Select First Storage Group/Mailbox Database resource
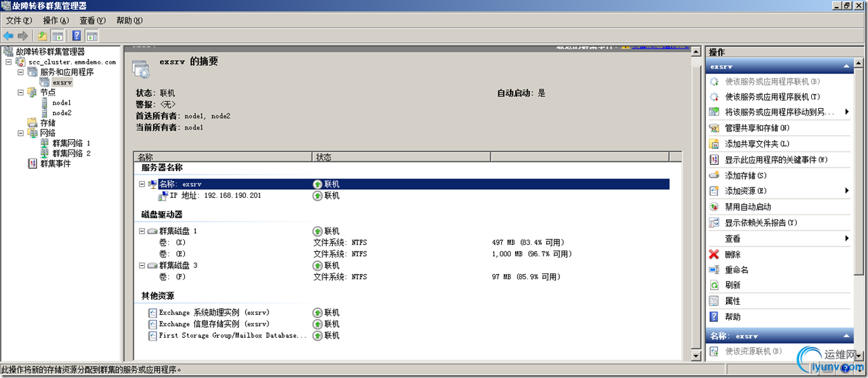The image size is (868, 378). tap(233, 336)
